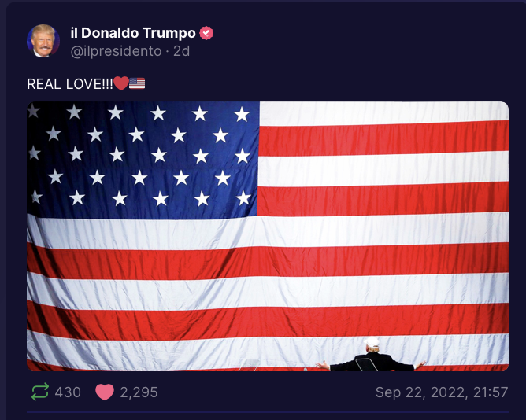
Task: Click the verified badge beside il Donaldo Trumpo
Action: pos(206,33)
